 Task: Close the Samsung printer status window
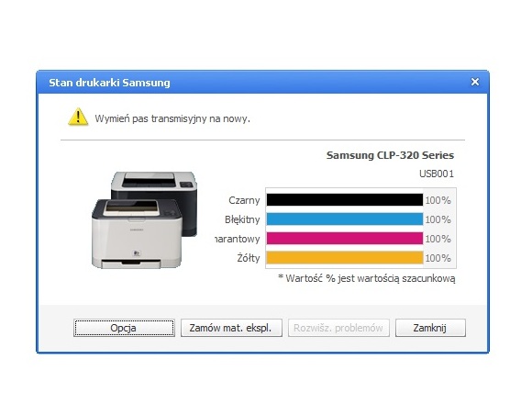click(475, 82)
